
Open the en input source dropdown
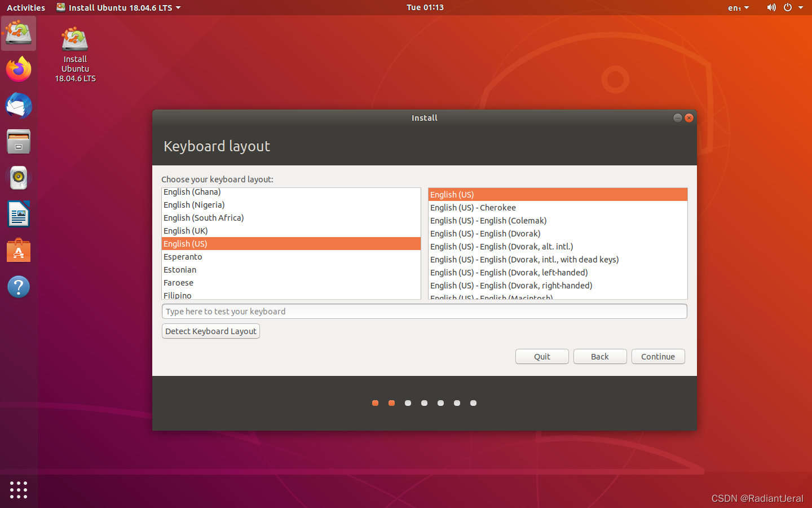(739, 7)
